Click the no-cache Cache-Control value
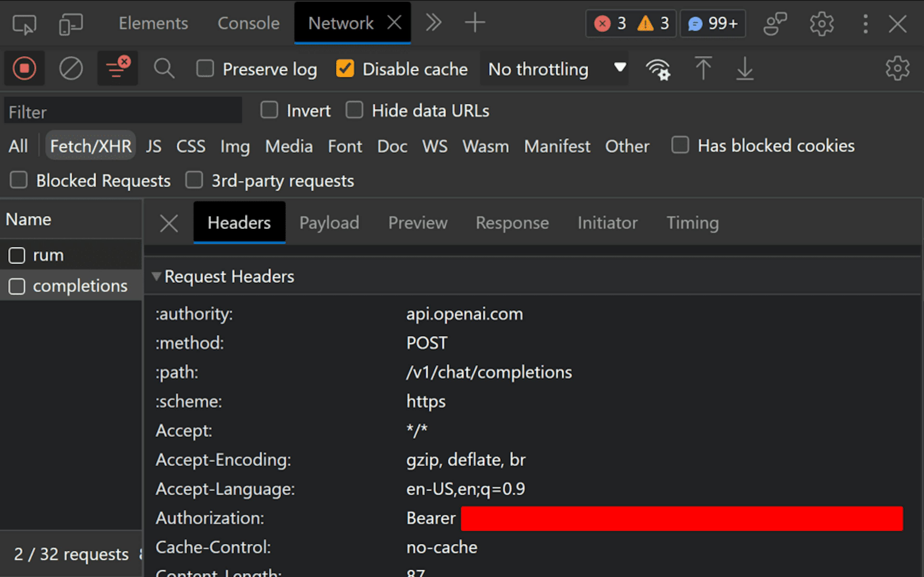The image size is (924, 577). pos(442,547)
